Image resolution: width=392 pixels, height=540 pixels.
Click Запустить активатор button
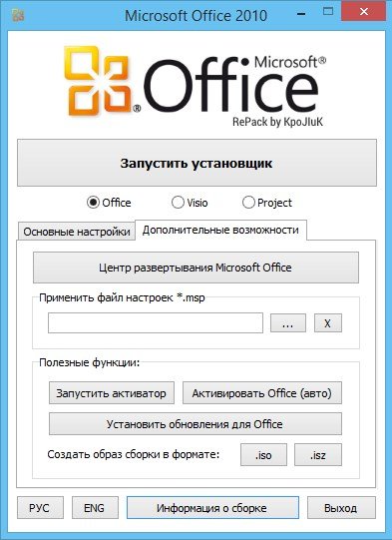tap(112, 393)
